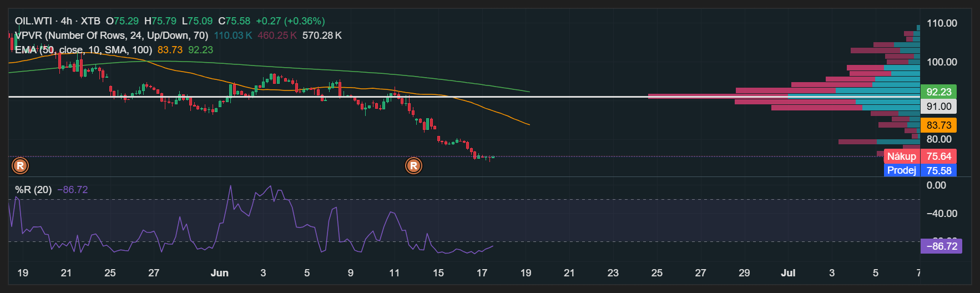The width and height of the screenshot is (980, 293).
Task: Click the %R (20) indicator legend
Action: (33, 190)
